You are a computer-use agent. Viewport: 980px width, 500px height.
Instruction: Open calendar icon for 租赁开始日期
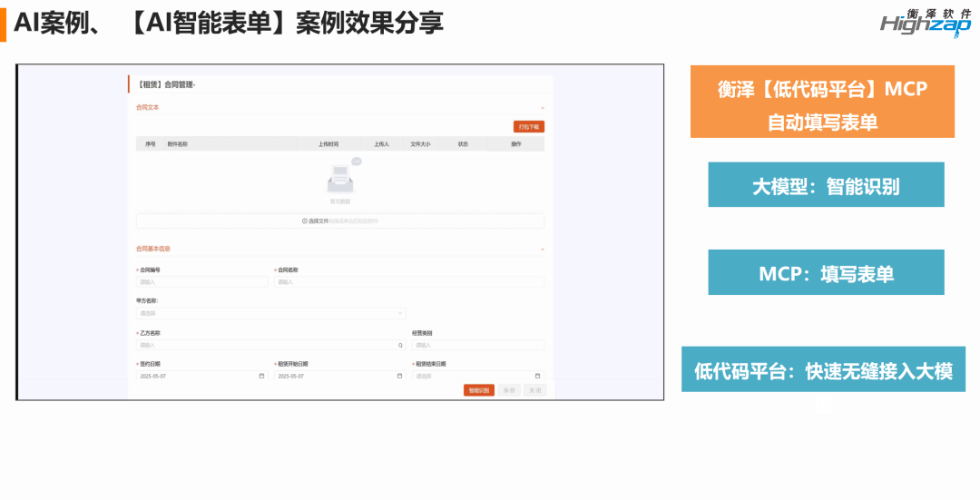pyautogui.click(x=399, y=376)
